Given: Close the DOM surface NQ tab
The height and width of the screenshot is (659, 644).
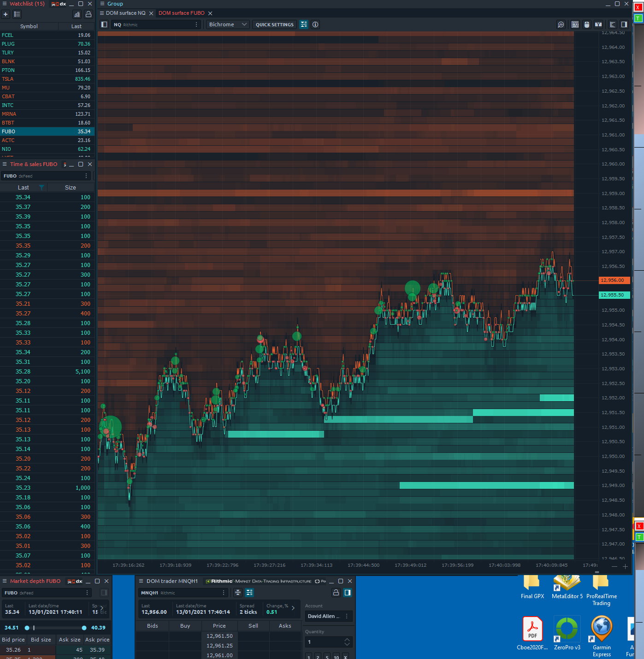Looking at the screenshot, I should pos(151,13).
